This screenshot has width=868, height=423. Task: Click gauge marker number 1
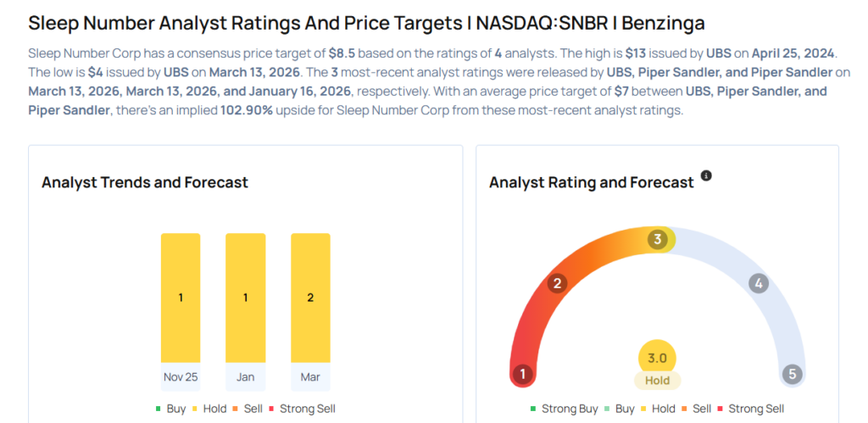[523, 374]
